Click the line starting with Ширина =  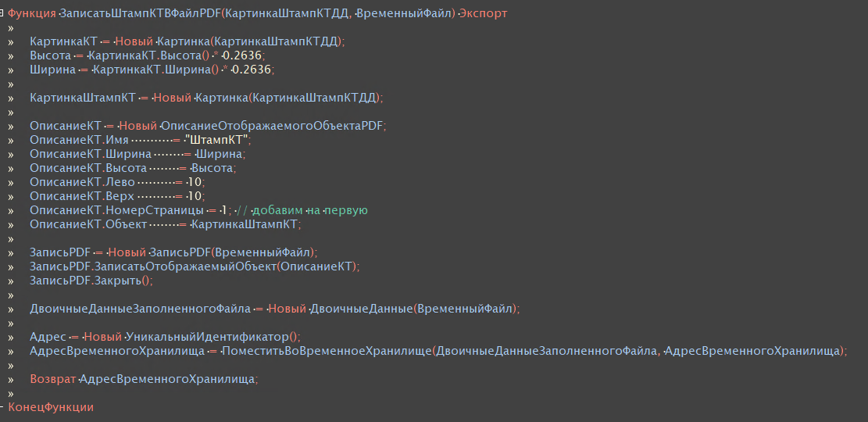(152, 70)
